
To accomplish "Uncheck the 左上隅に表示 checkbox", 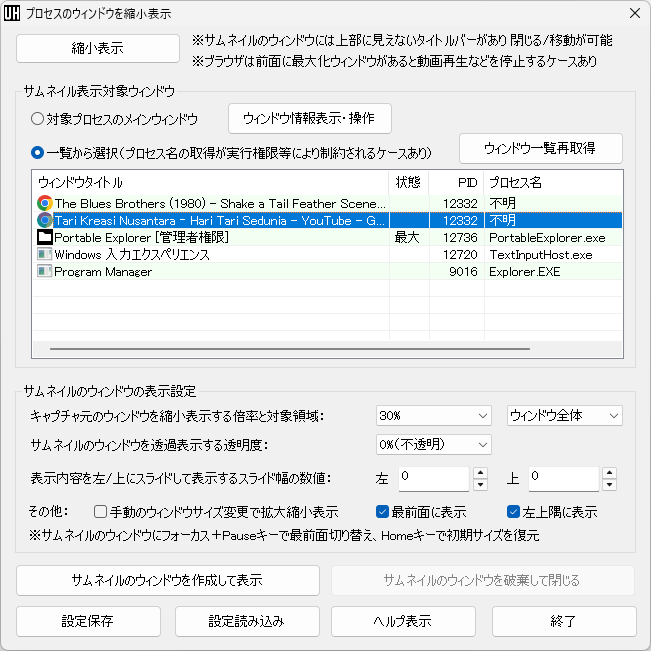I will 514,511.
